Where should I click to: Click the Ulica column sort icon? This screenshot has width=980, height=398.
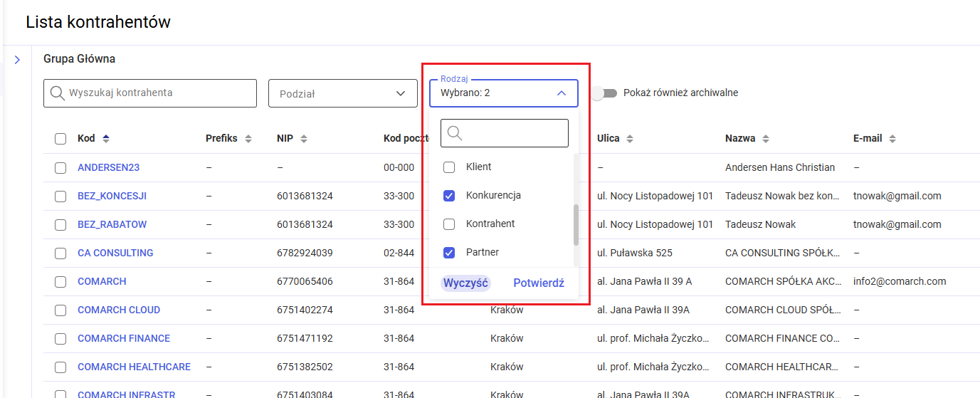click(630, 139)
